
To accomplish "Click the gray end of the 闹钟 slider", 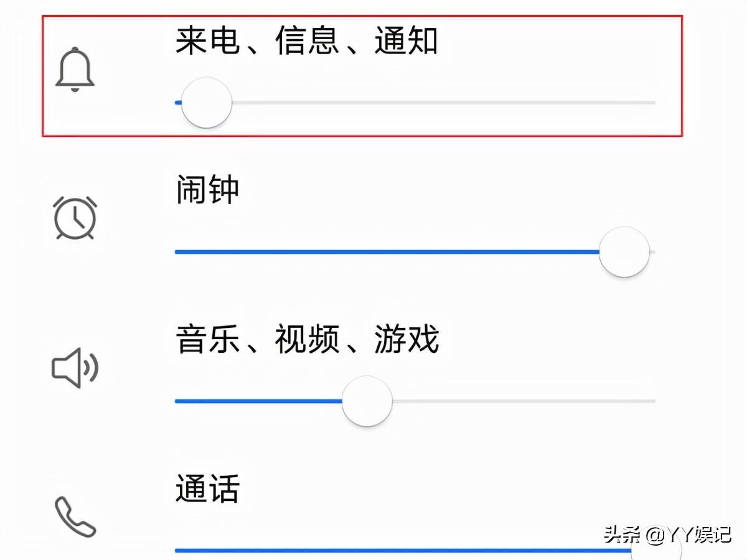I will pos(653,252).
